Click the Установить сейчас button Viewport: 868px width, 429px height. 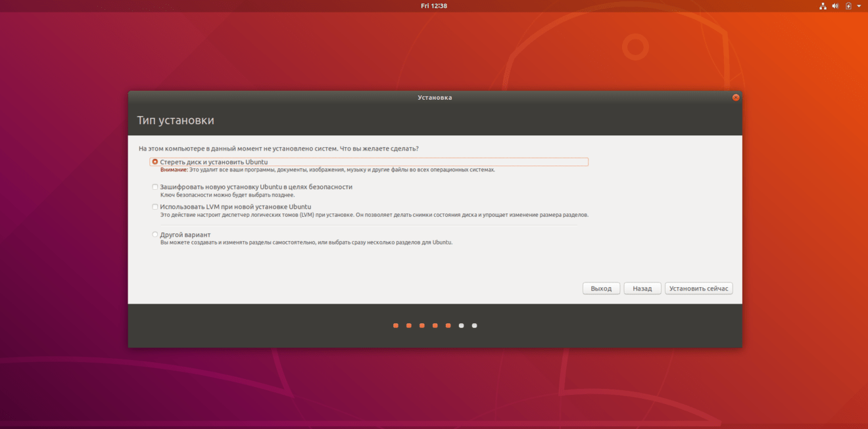tap(698, 288)
